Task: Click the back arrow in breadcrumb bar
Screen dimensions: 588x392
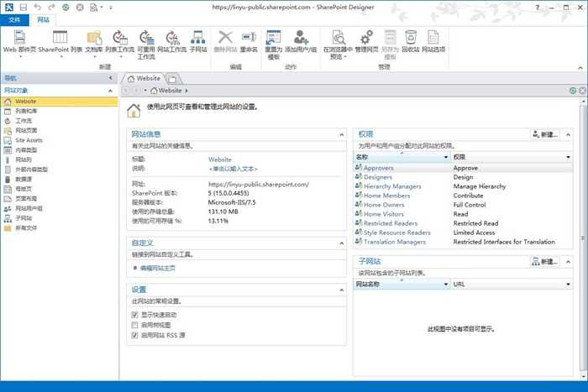Action: coord(126,91)
